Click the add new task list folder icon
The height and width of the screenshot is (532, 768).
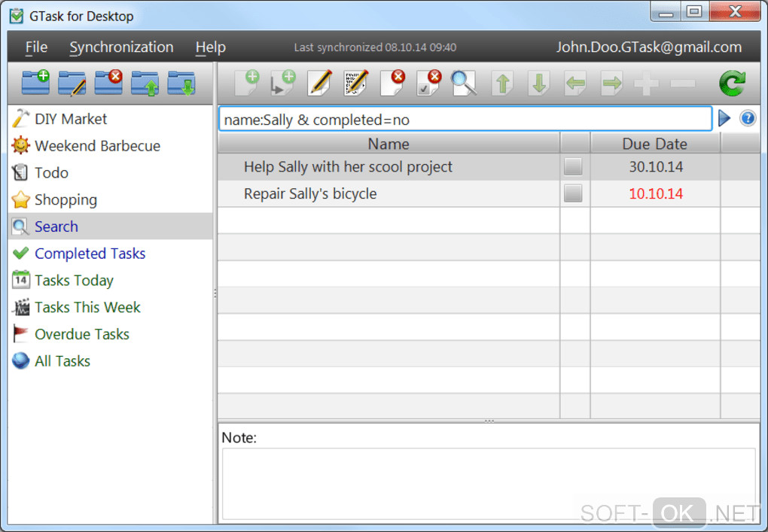(35, 83)
